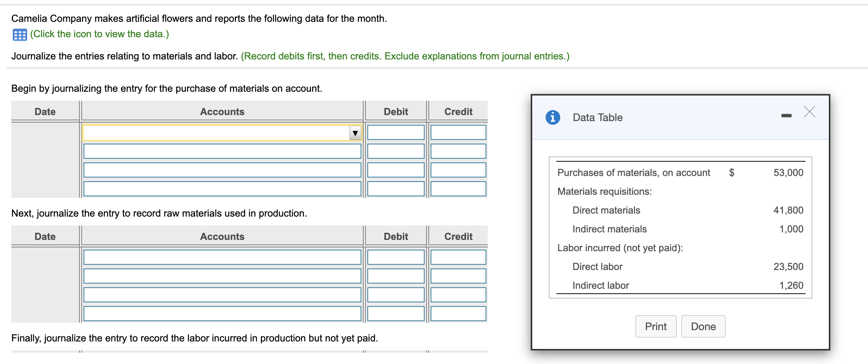The height and width of the screenshot is (364, 868).
Task: Click the data table grid icon
Action: coord(20,35)
